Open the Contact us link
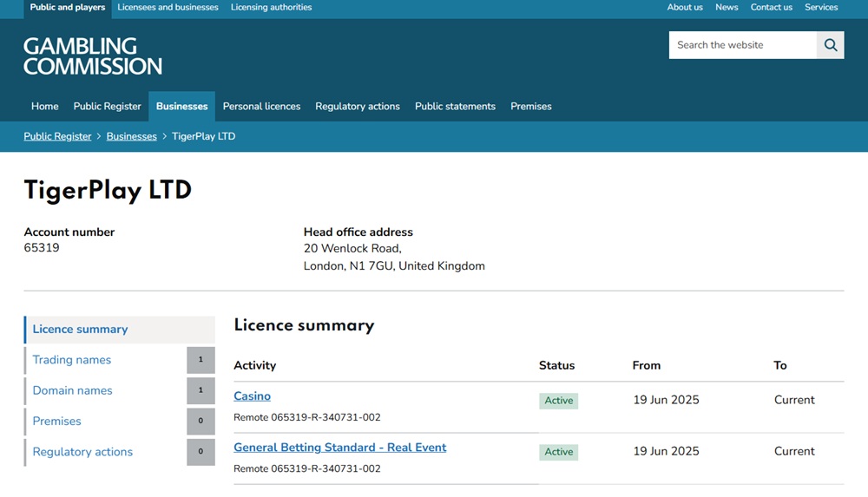This screenshot has height=497, width=868. [771, 7]
